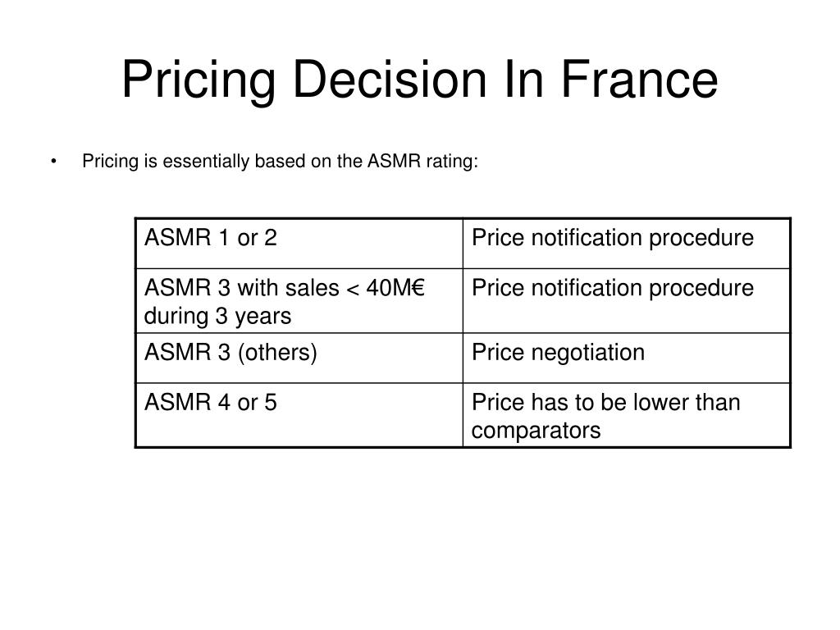This screenshot has width=840, height=630.
Task: Click the word 'comparators' in last row
Action: point(536,431)
